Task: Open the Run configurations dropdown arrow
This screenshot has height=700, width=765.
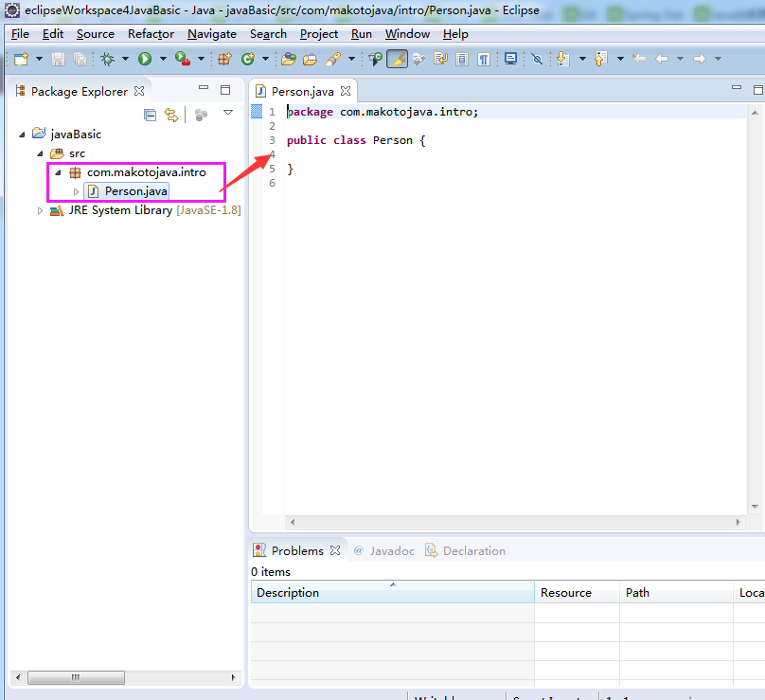Action: 163,59
